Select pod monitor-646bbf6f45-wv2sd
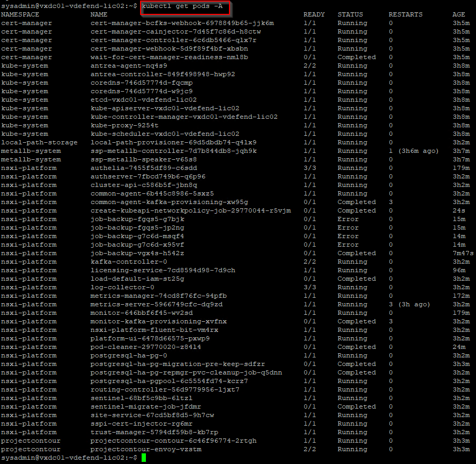 (142, 313)
